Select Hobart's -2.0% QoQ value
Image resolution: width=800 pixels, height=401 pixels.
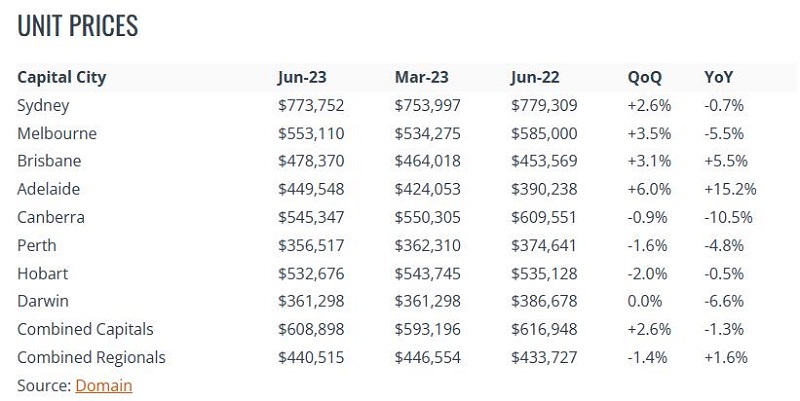pyautogui.click(x=647, y=273)
